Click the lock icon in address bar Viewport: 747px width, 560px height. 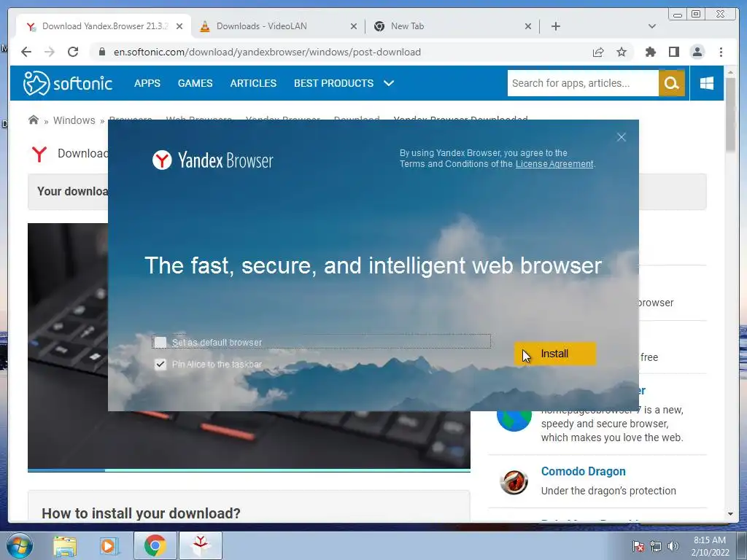click(x=101, y=52)
